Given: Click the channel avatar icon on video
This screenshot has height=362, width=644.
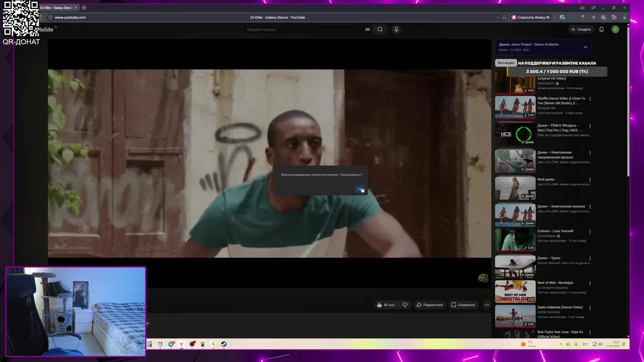Looking at the screenshot, I should [483, 278].
